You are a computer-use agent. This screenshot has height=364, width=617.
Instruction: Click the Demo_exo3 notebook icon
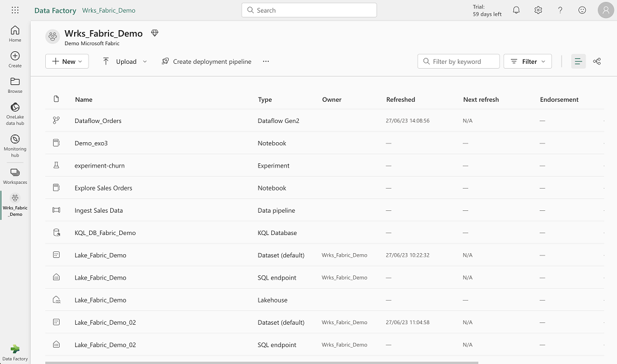pyautogui.click(x=56, y=143)
